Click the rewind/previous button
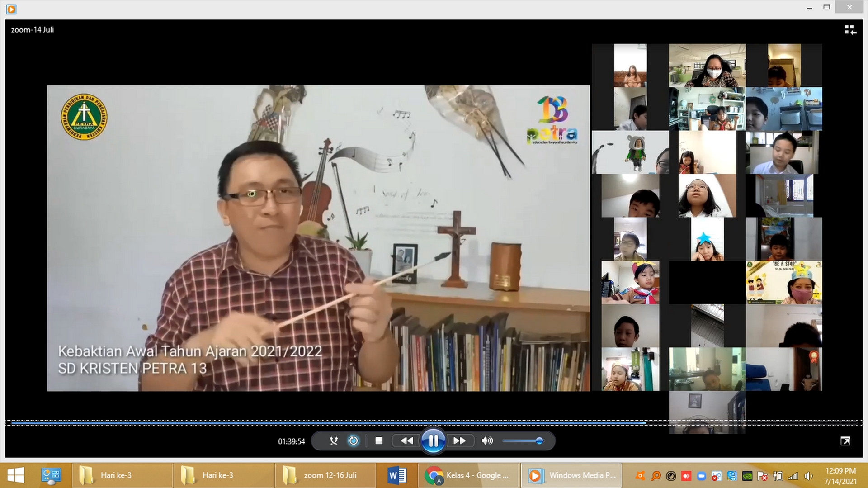Viewport: 868px width, 488px height. 406,441
